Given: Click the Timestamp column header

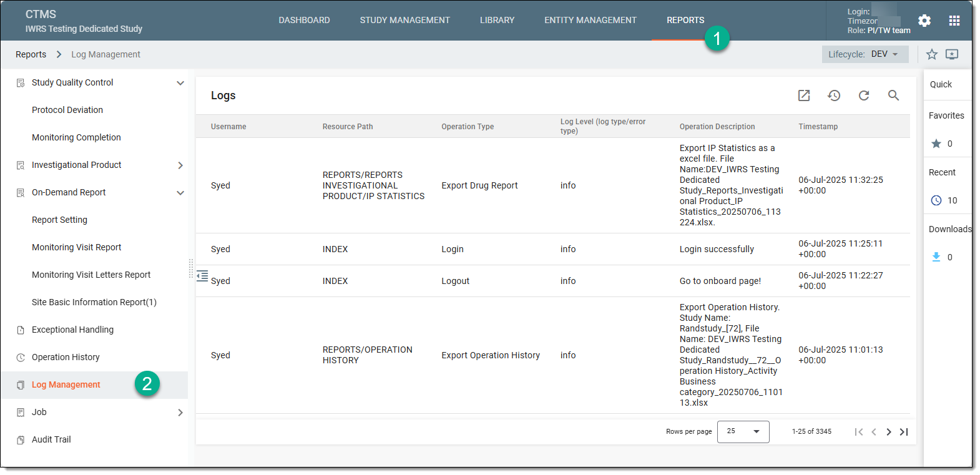Looking at the screenshot, I should pos(818,127).
